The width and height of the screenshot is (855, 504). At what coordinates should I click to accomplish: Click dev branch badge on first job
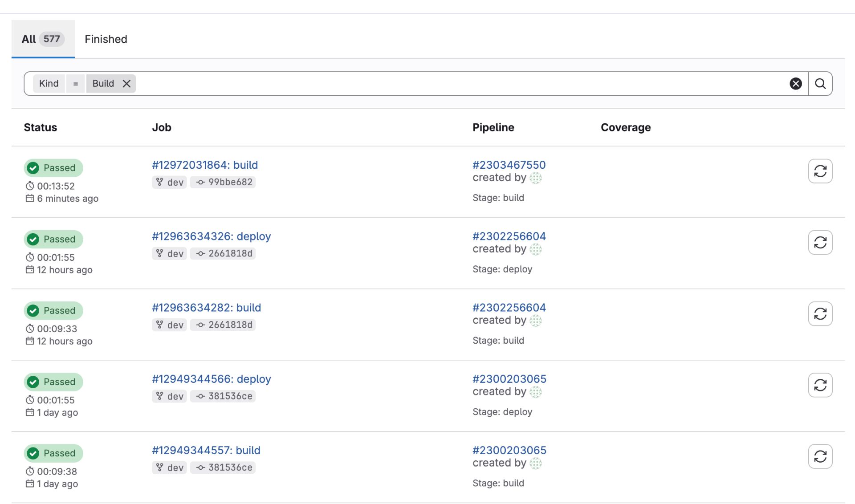pos(170,182)
